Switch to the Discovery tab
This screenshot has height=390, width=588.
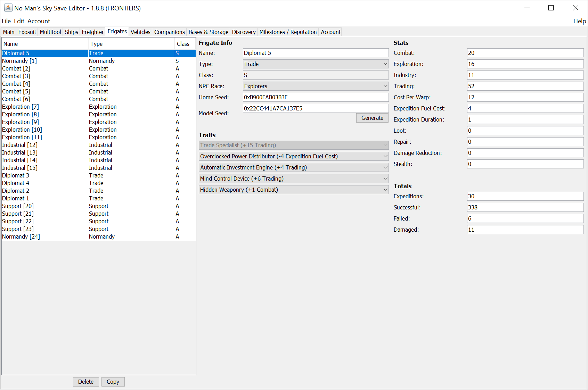pyautogui.click(x=244, y=32)
